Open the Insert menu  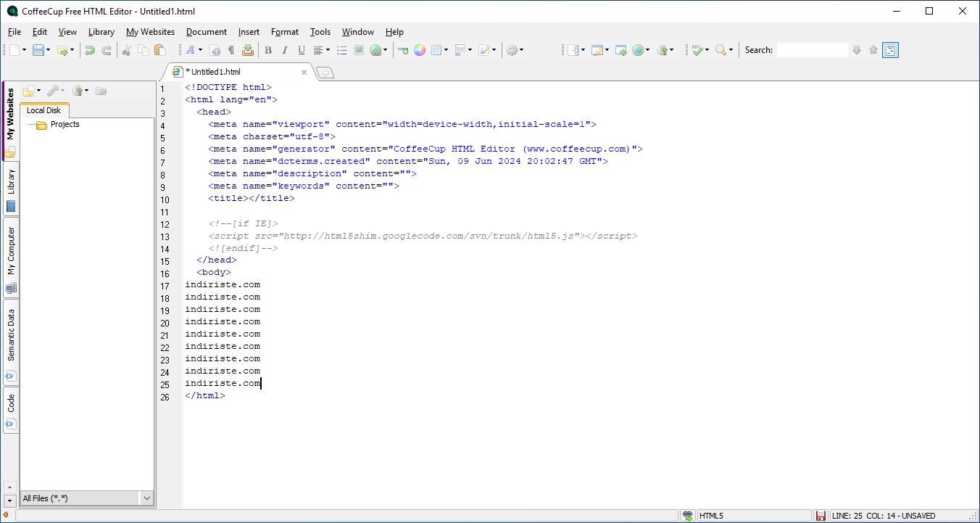tap(249, 32)
